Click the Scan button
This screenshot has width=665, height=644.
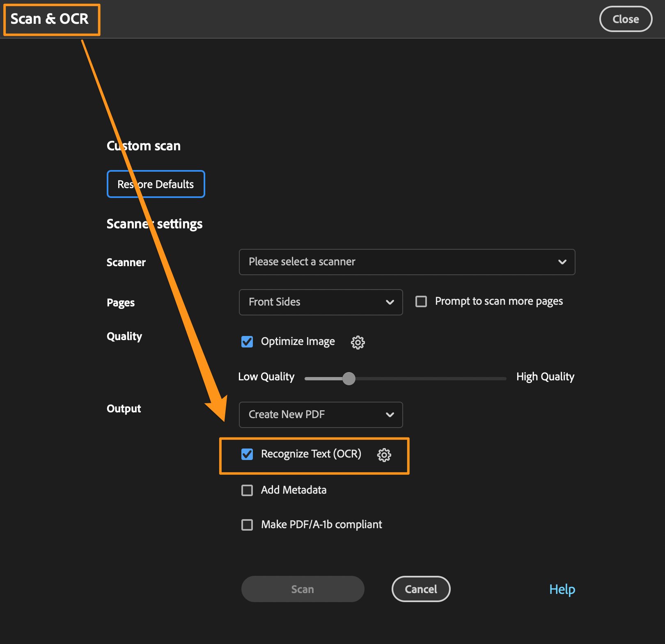(303, 589)
